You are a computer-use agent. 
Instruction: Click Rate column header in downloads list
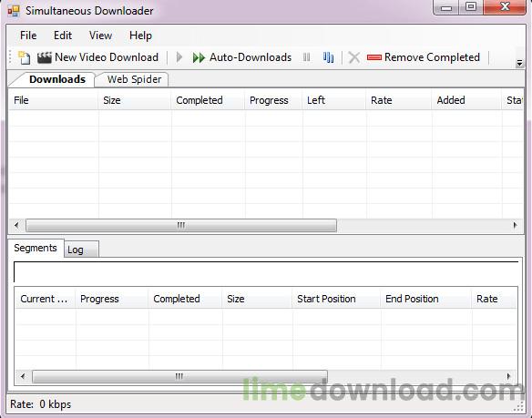(399, 100)
